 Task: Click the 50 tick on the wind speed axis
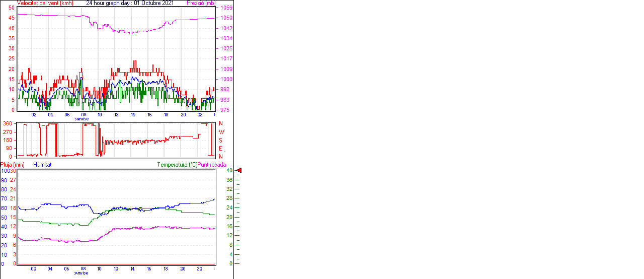pos(11,8)
